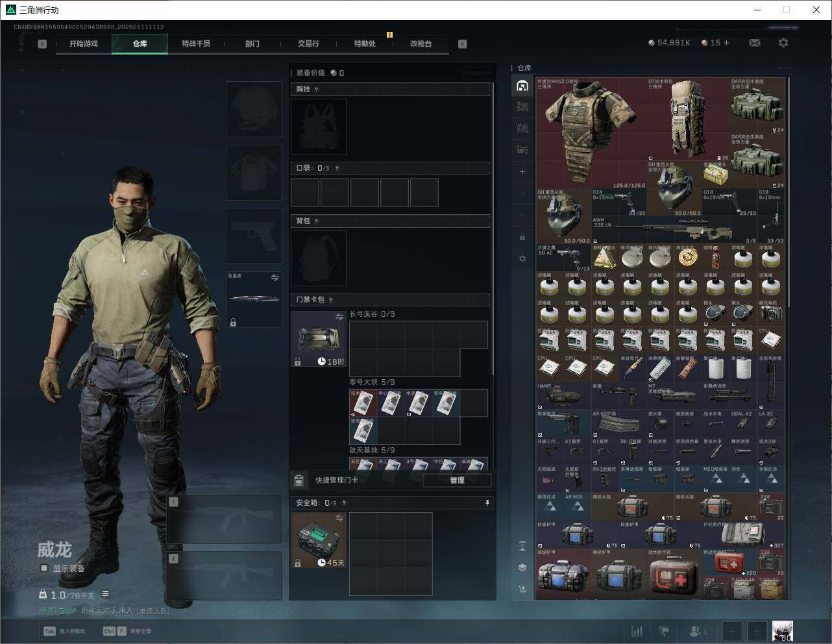The height and width of the screenshot is (644, 832).
Task: Open the mail envelope icon
Action: (x=755, y=43)
